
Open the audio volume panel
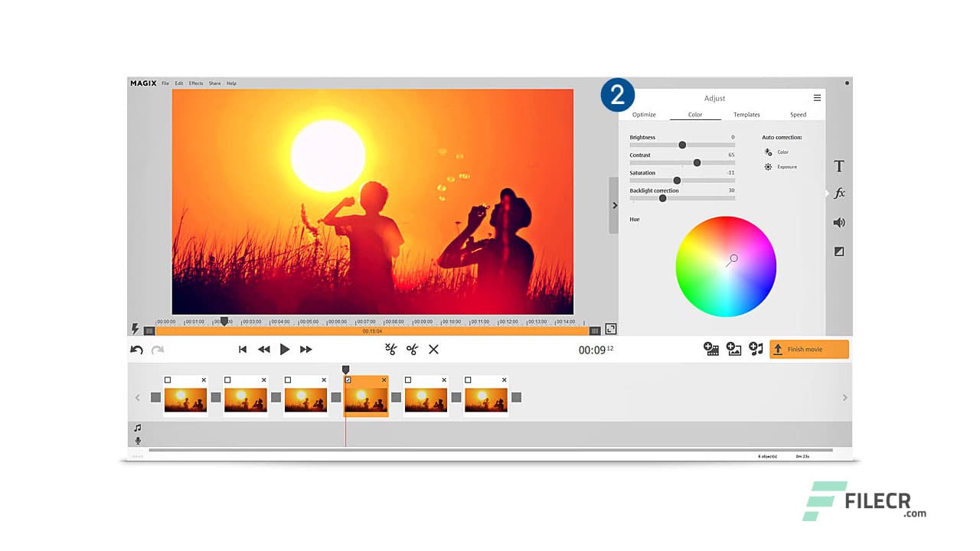click(x=838, y=222)
